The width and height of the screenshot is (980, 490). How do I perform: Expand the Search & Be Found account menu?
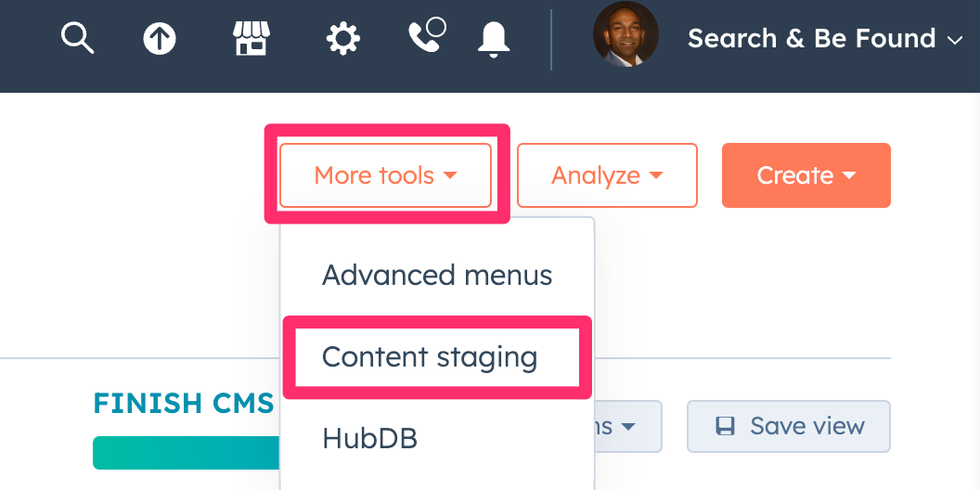pos(824,38)
